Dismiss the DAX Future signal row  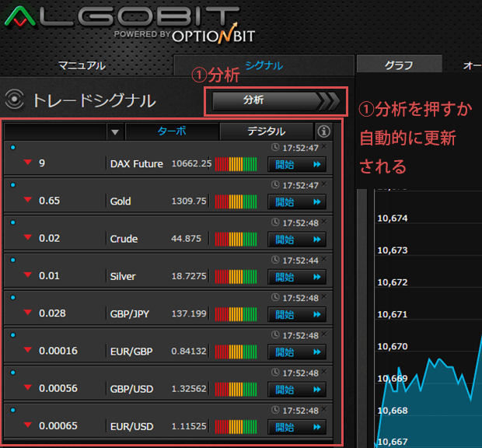[x=324, y=146]
